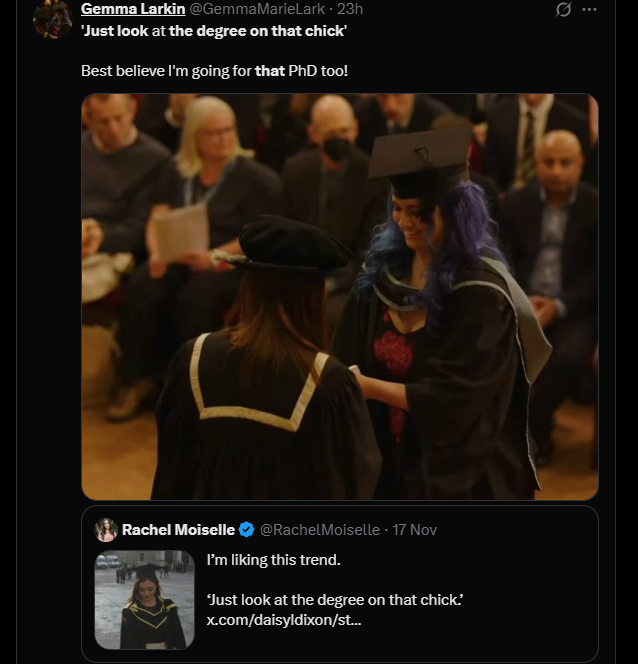638x664 pixels.
Task: Click the "I'm liking this trend." quoted text
Action: [272, 561]
